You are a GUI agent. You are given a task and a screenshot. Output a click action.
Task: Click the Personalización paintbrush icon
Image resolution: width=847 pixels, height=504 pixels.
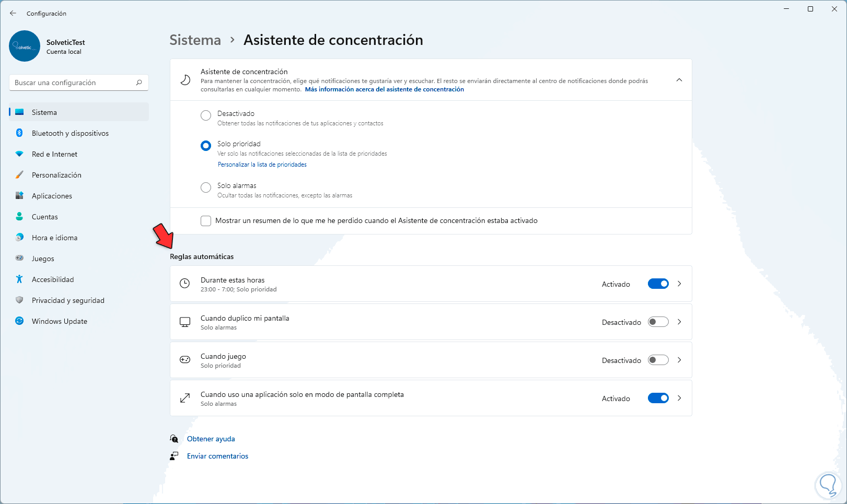[19, 175]
